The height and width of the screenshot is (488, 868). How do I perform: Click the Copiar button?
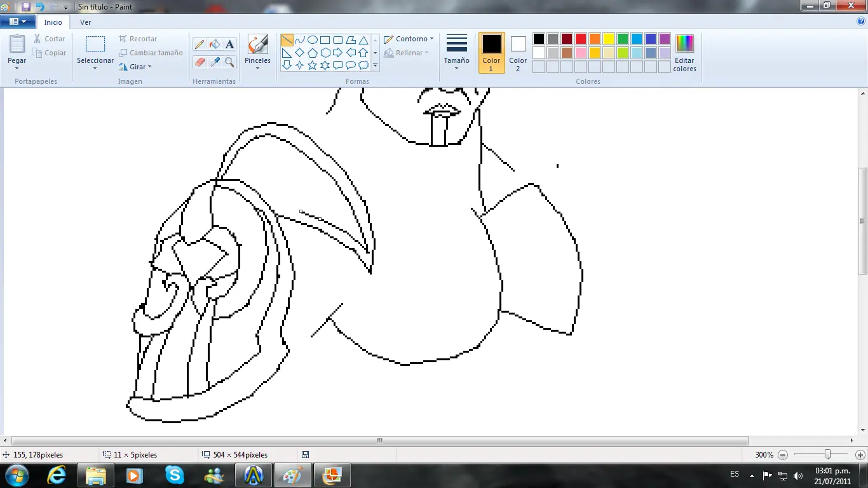50,53
